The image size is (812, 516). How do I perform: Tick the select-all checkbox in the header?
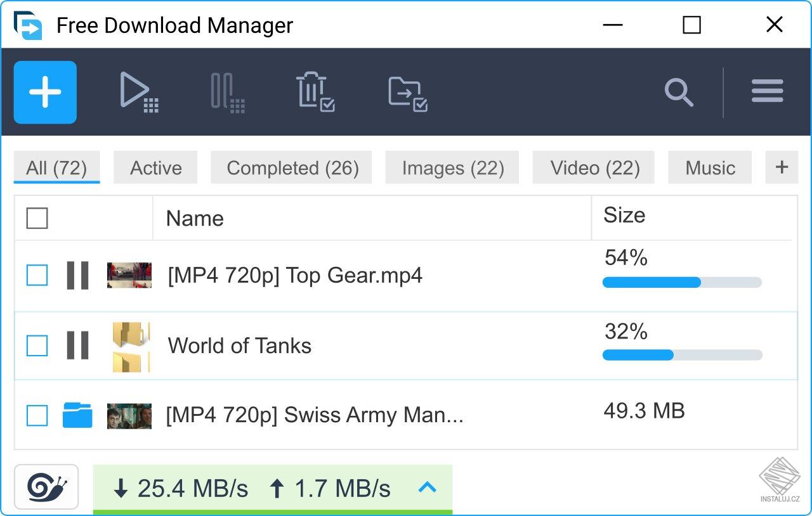pos(37,218)
